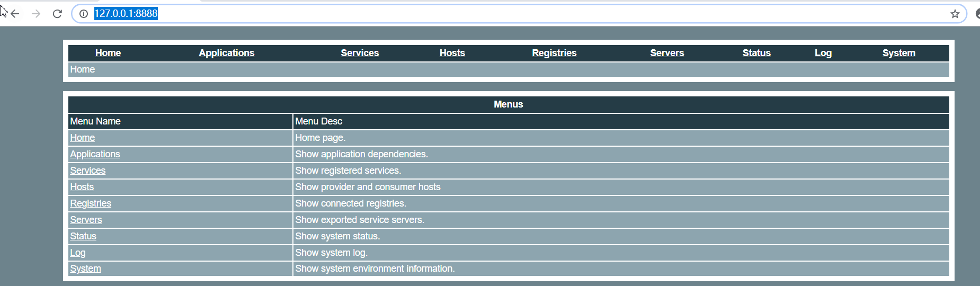
Task: Open Hosts in top navigation bar
Action: click(x=452, y=53)
